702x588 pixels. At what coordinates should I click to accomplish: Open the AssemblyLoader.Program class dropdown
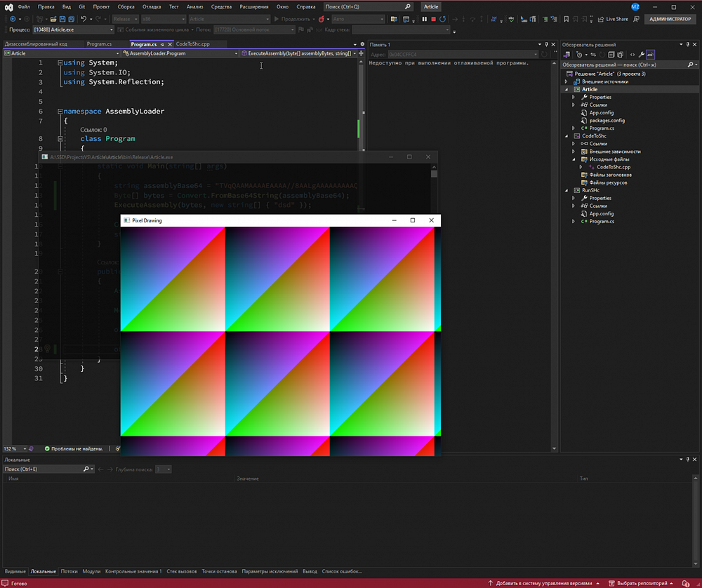(x=180, y=53)
